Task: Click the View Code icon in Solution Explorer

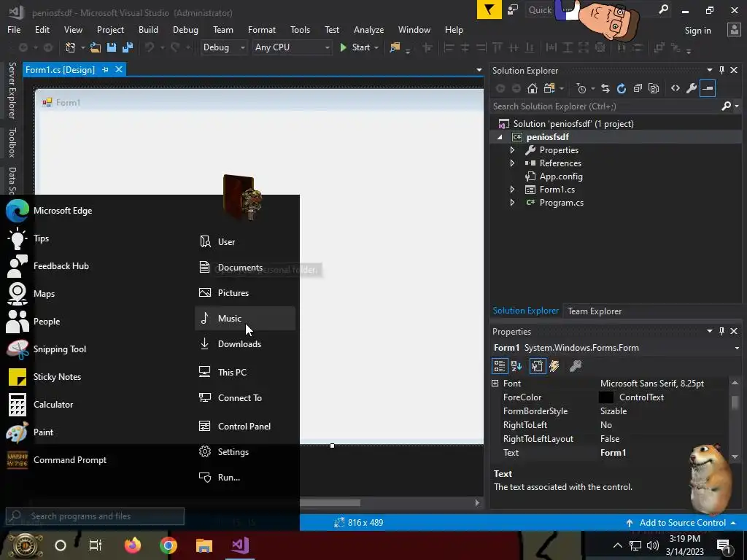Action: click(x=675, y=88)
